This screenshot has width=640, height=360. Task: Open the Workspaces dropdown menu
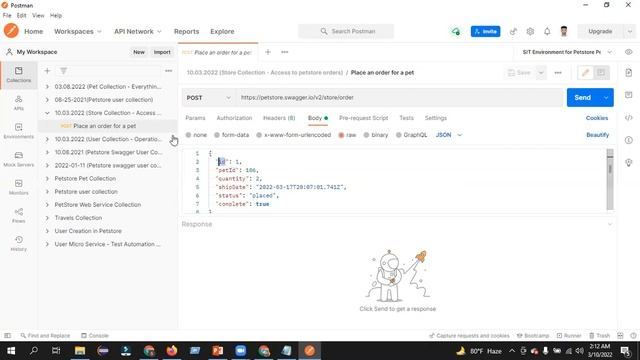tap(78, 31)
